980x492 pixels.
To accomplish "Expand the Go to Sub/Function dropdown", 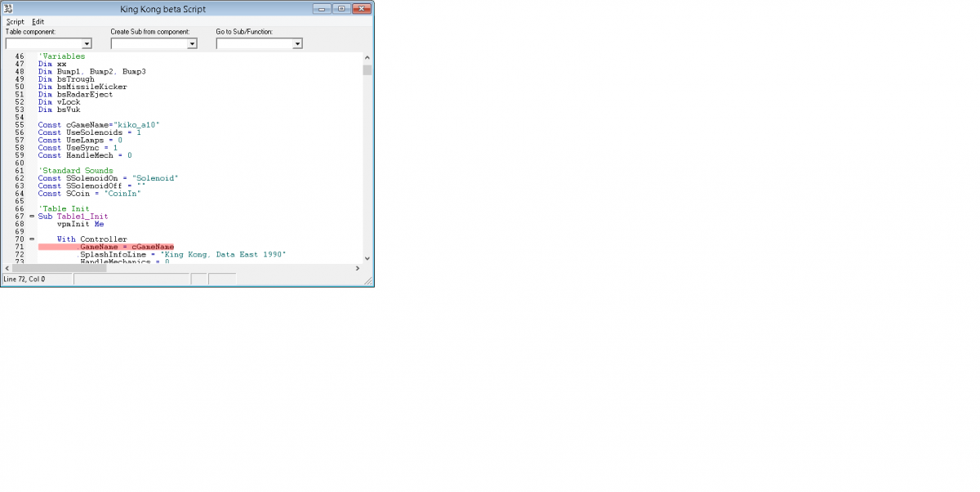I will pyautogui.click(x=297, y=44).
